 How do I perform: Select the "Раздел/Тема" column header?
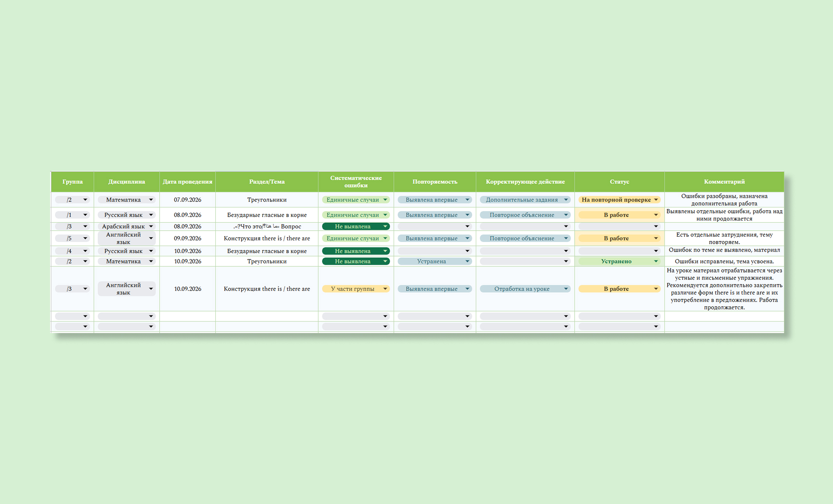click(267, 182)
